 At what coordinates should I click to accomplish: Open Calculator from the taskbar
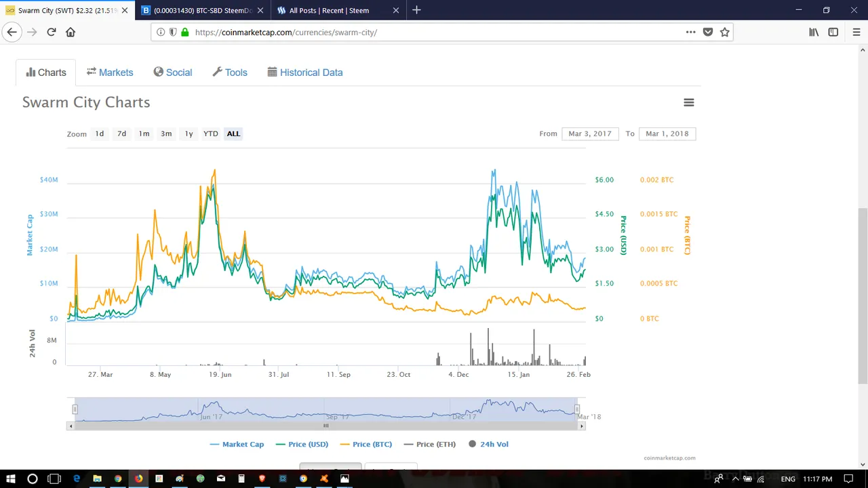(x=241, y=479)
